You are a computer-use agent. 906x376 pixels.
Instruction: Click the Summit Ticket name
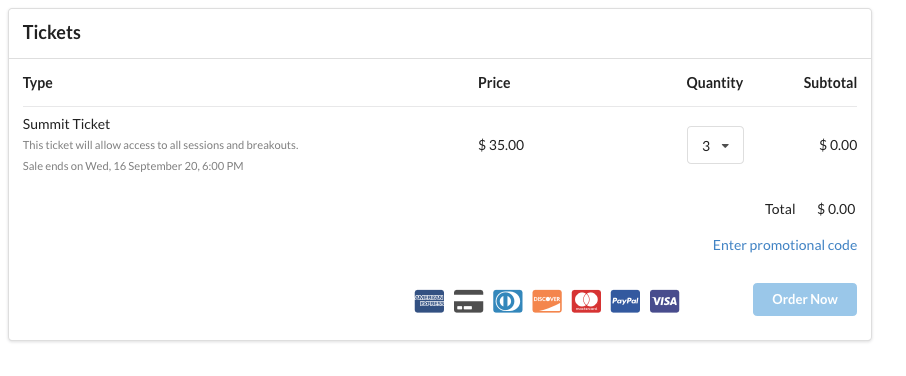pyautogui.click(x=66, y=124)
